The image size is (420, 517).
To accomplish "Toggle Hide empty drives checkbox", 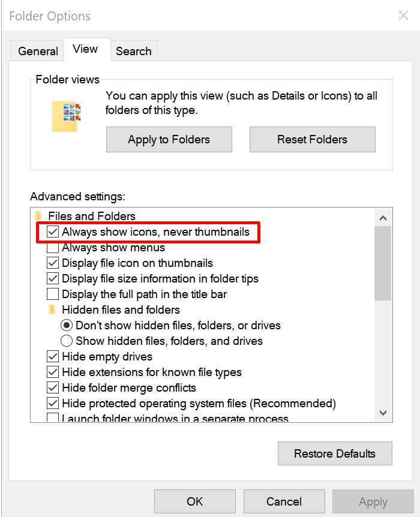I will (x=53, y=356).
